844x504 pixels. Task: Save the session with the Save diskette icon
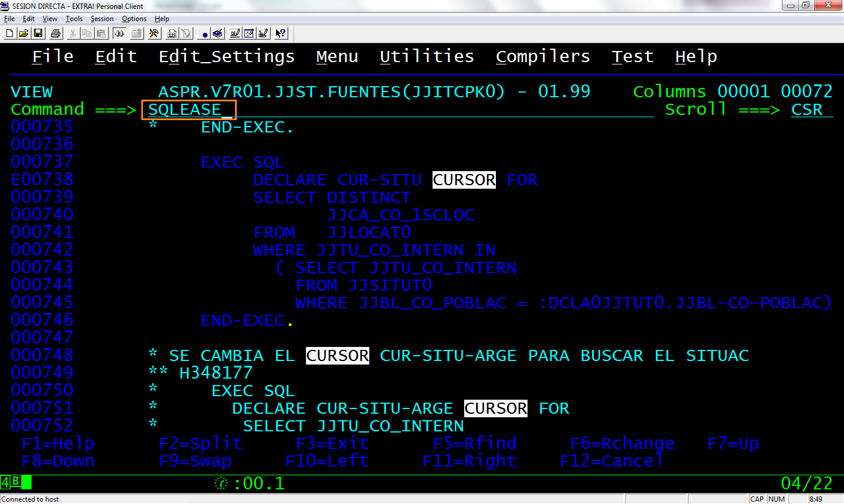tap(38, 33)
